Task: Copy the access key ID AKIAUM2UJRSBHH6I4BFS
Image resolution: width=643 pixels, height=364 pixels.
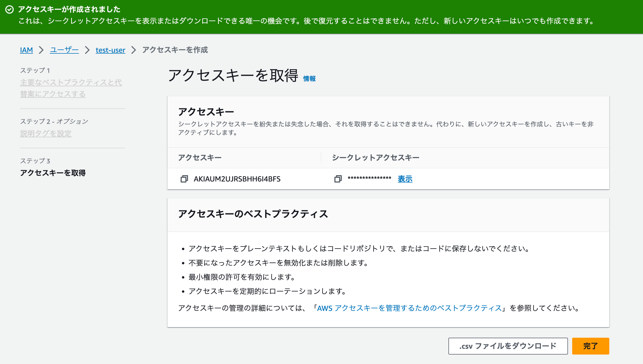Action: [184, 179]
